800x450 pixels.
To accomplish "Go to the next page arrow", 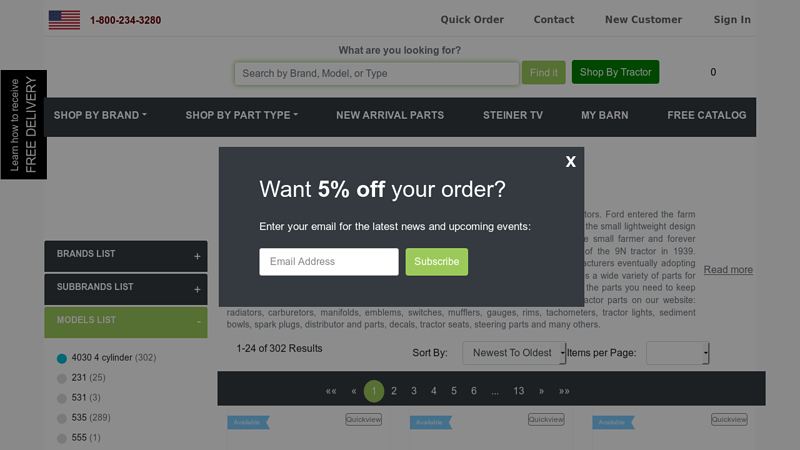I will 541,391.
